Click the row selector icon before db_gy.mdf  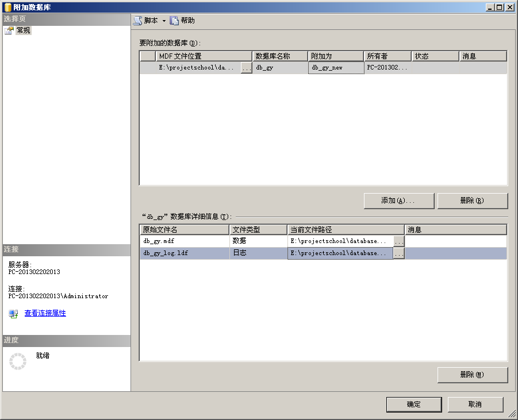147,241
